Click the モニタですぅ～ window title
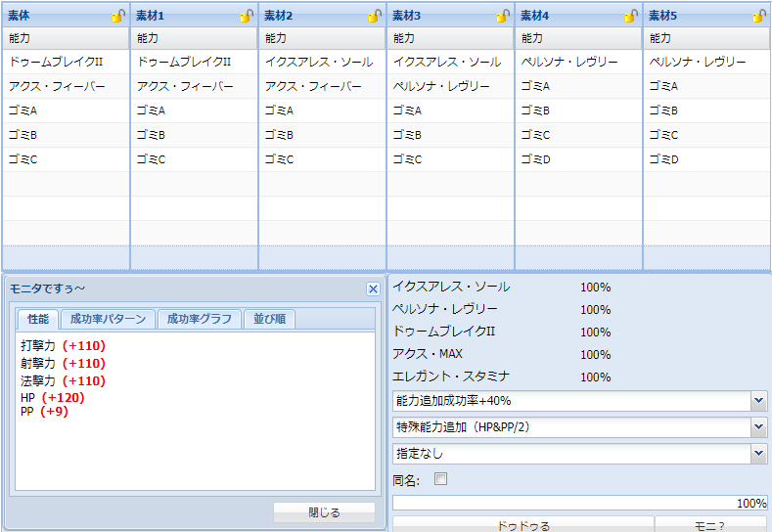 [x=47, y=288]
